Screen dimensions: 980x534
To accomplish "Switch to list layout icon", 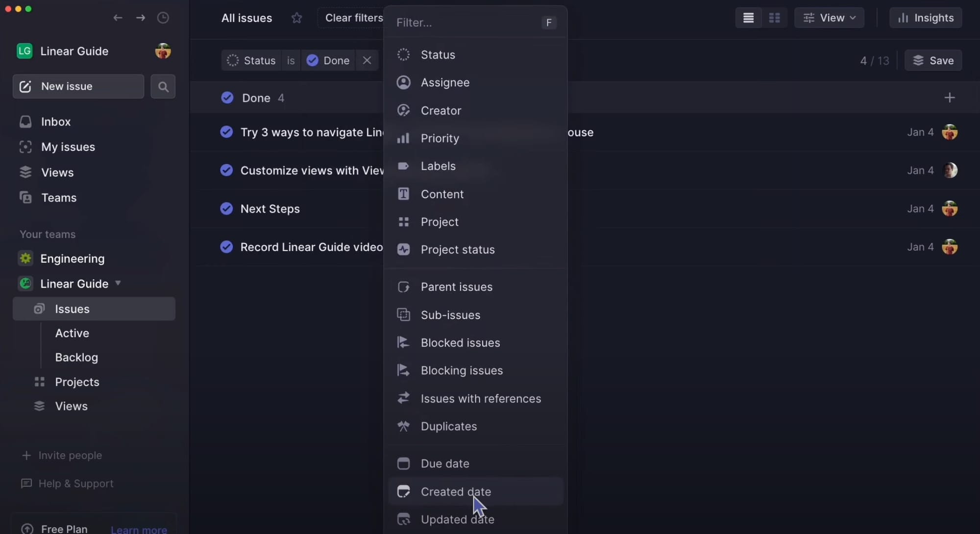I will pos(748,18).
